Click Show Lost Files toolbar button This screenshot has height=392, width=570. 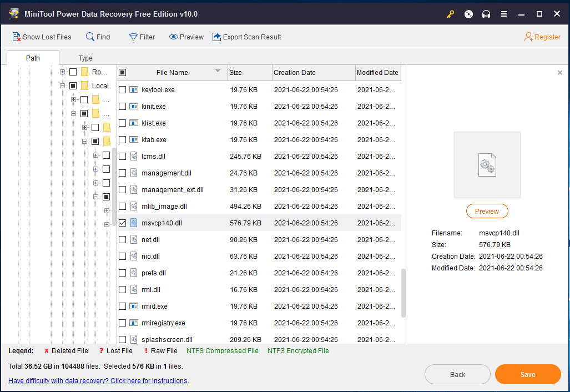pyautogui.click(x=42, y=37)
